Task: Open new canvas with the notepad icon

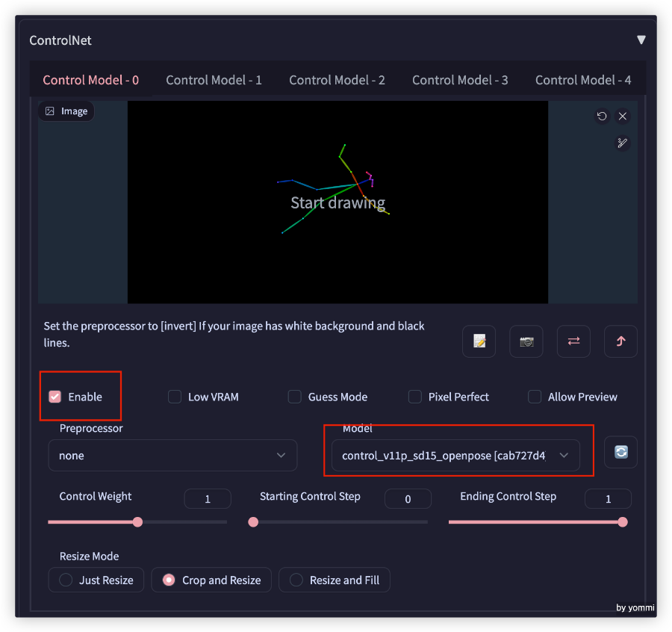Action: (479, 341)
